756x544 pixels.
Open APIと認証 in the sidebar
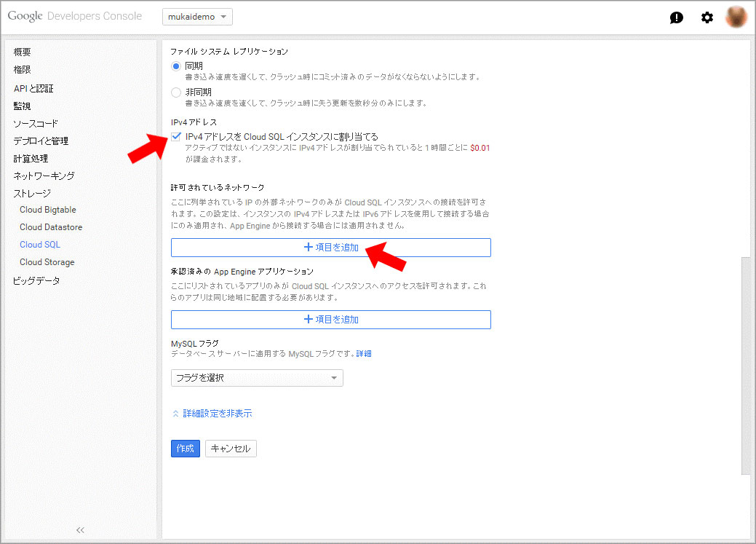pyautogui.click(x=33, y=88)
